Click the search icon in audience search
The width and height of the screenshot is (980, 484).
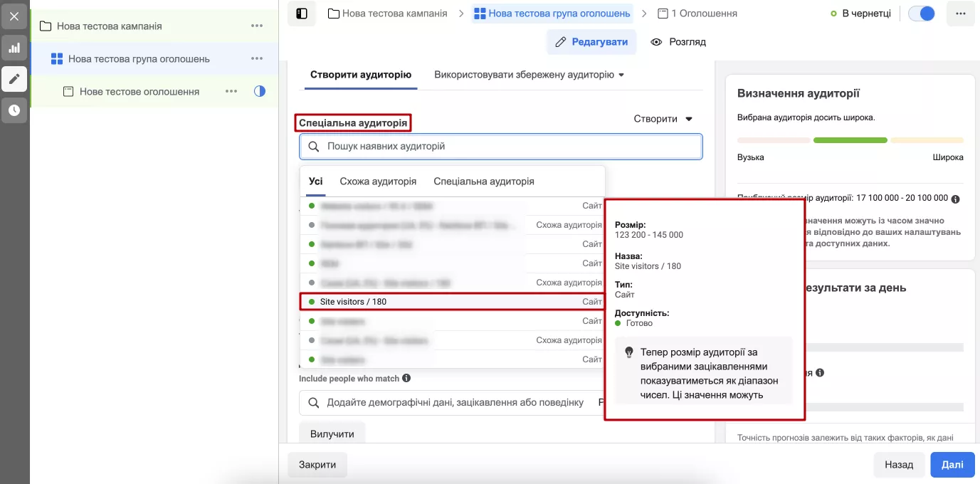point(314,147)
